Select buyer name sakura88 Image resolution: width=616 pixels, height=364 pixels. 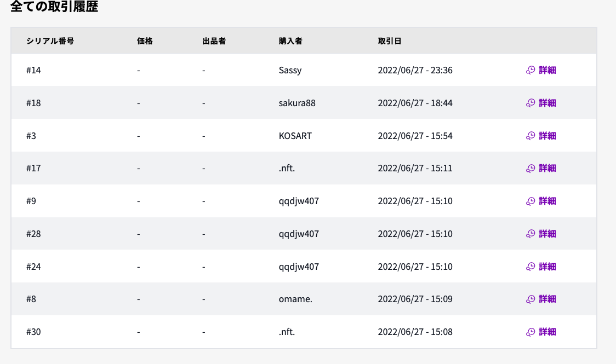pos(297,103)
